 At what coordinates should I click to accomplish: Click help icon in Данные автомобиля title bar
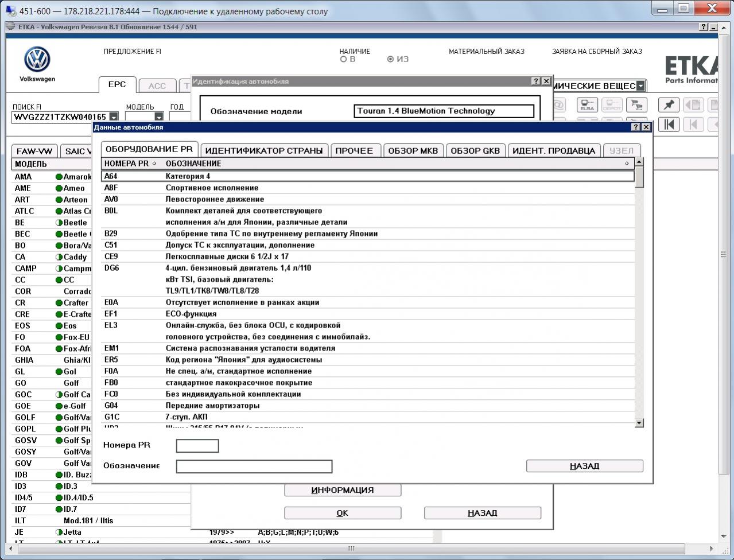[636, 127]
